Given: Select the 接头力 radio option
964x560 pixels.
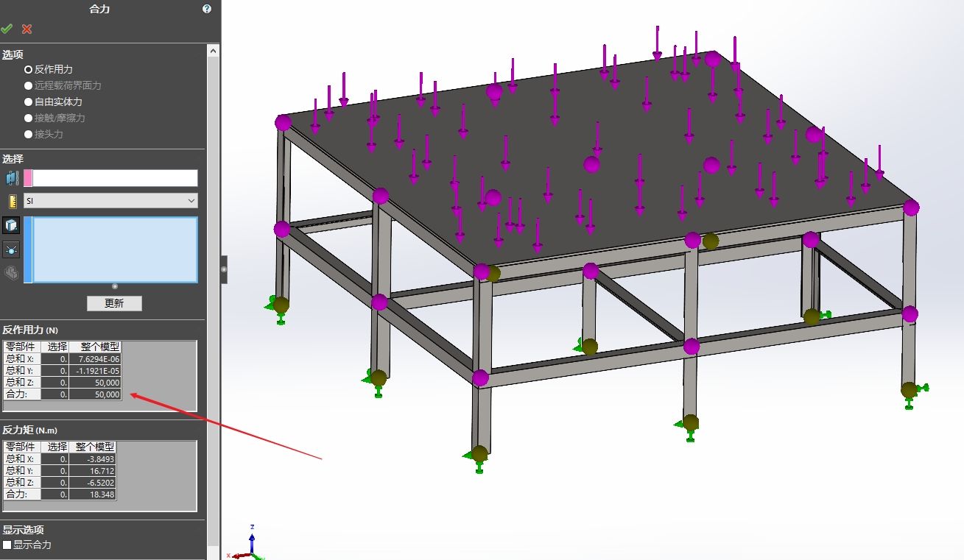Looking at the screenshot, I should pyautogui.click(x=29, y=134).
